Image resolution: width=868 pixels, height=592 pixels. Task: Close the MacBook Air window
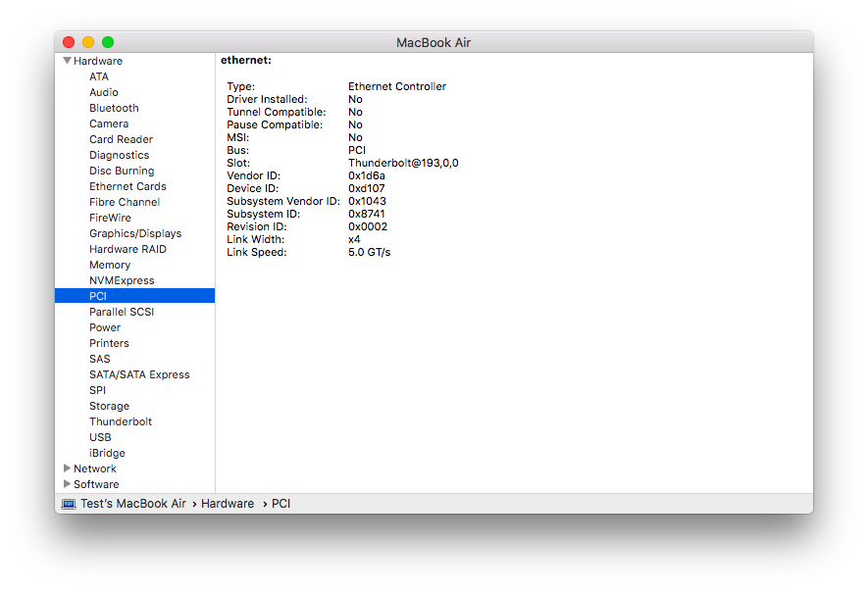tap(69, 42)
